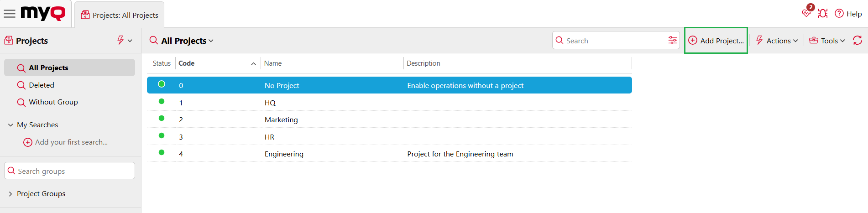Open the Actions menu
868x213 pixels.
[x=777, y=41]
